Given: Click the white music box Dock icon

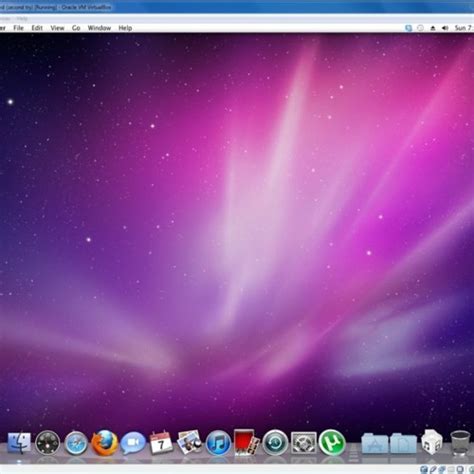Looking at the screenshot, I should click(x=432, y=442).
